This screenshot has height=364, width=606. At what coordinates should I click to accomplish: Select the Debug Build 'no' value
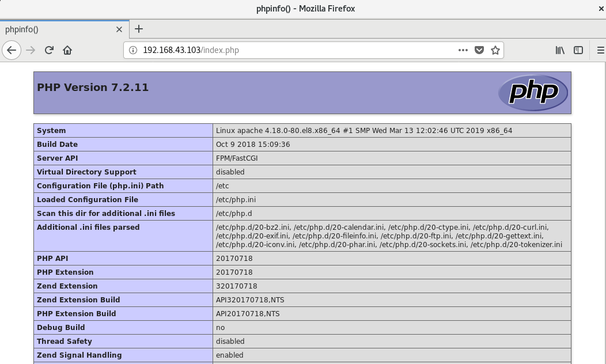(220, 328)
